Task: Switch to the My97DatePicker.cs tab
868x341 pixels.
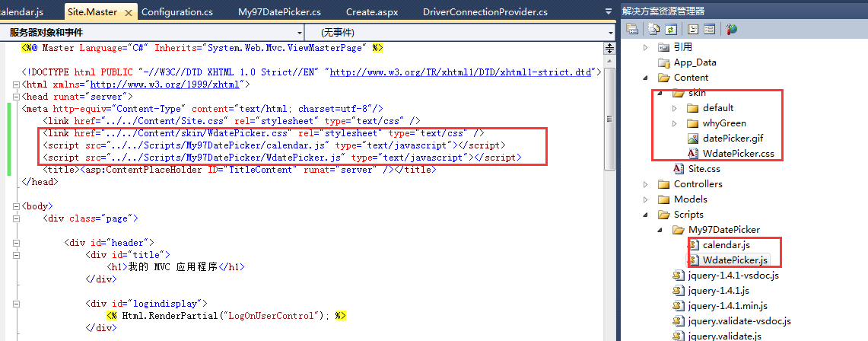Action: tap(279, 11)
